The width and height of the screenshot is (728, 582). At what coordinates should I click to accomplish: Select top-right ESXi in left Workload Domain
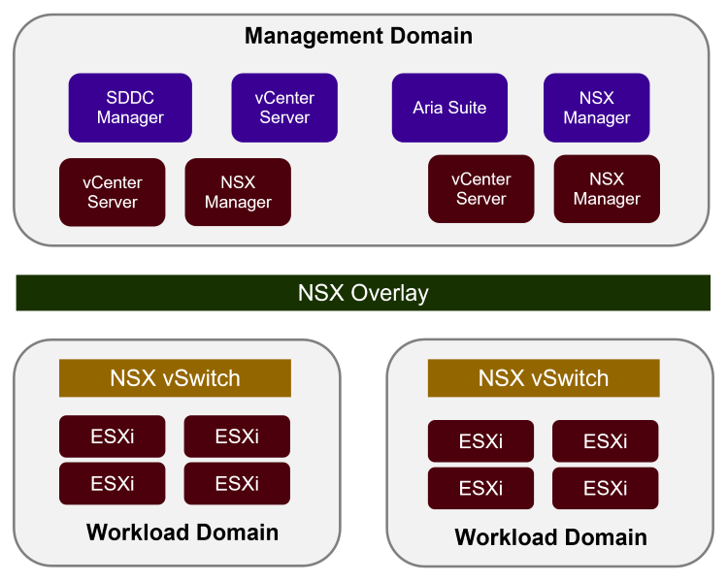(x=237, y=436)
